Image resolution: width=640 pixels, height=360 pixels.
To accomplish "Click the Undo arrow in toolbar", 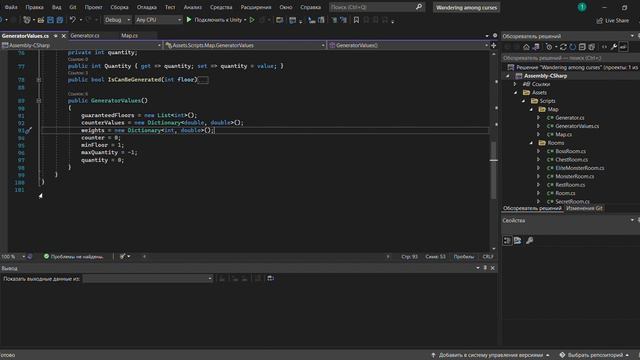I will pyautogui.click(x=73, y=20).
